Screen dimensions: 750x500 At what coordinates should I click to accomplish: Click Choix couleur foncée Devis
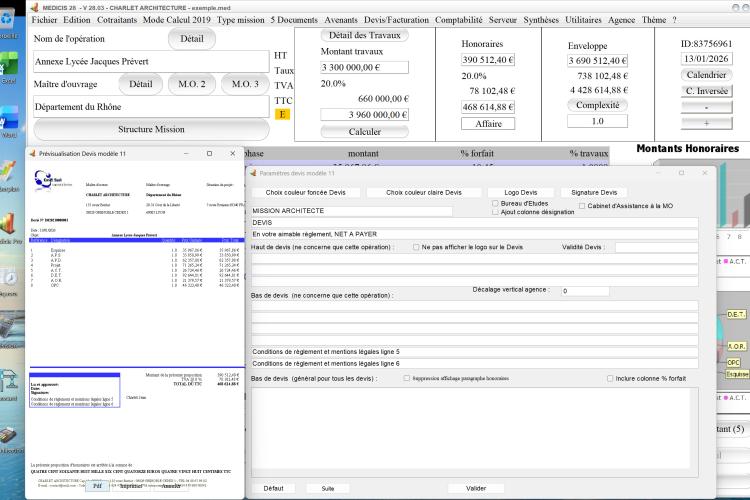click(305, 192)
